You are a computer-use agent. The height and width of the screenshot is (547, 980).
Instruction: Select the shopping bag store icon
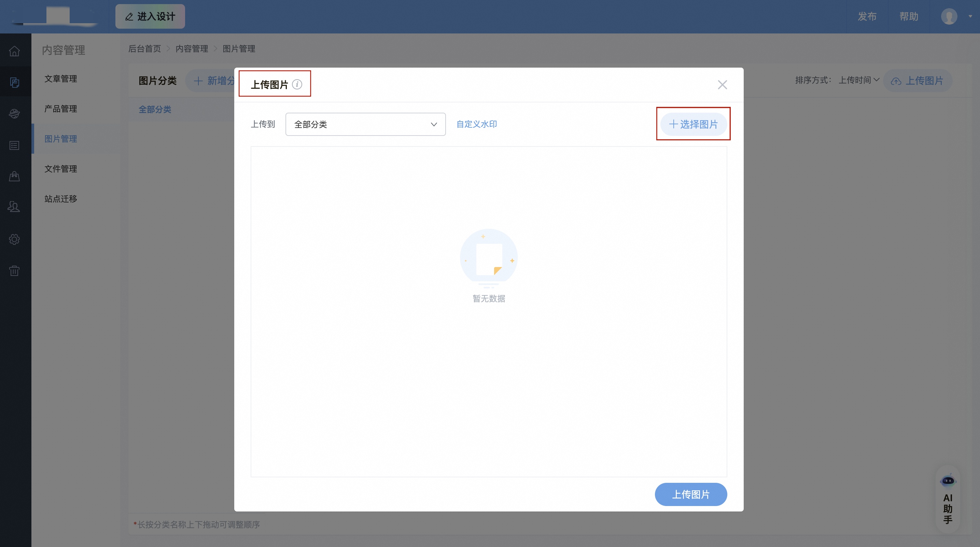click(14, 176)
